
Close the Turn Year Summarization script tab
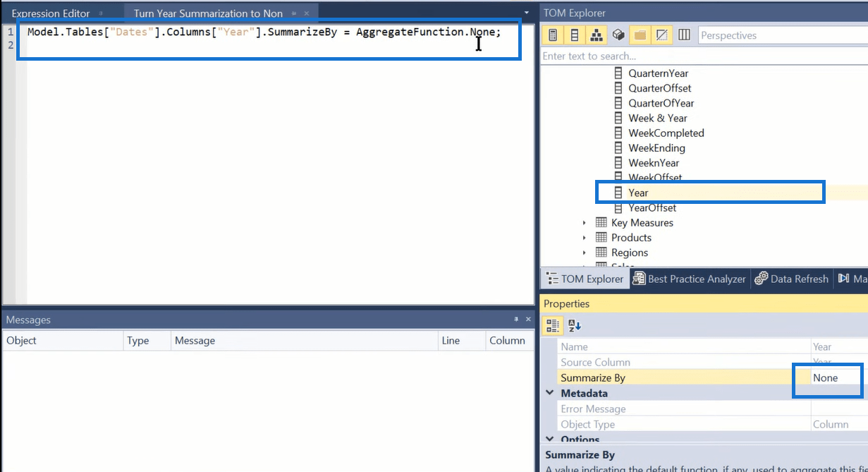[307, 13]
